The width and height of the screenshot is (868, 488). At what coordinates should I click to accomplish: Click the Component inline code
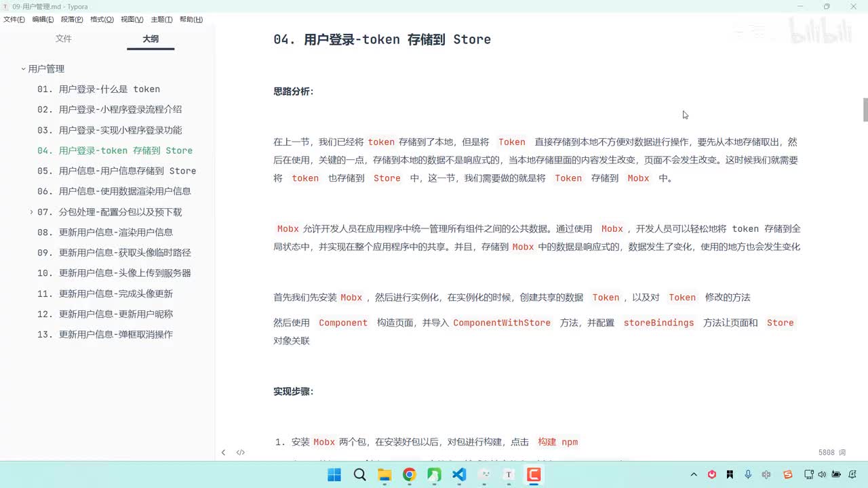pos(343,323)
